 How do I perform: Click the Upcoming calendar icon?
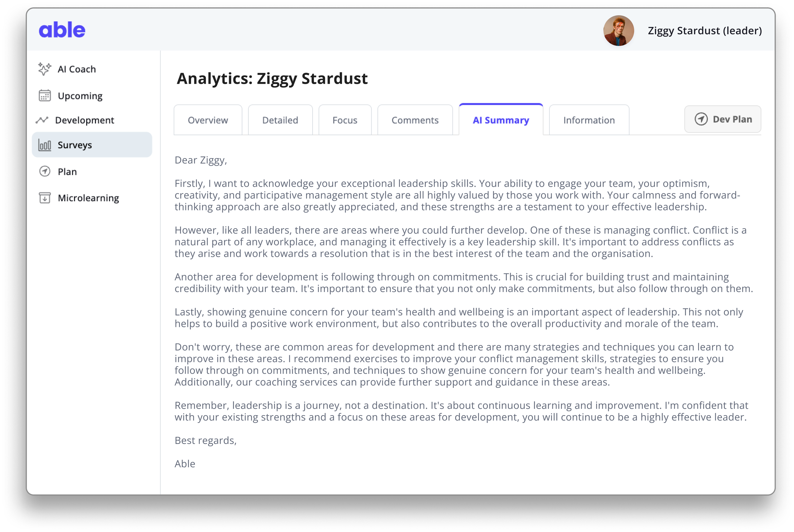click(x=44, y=96)
